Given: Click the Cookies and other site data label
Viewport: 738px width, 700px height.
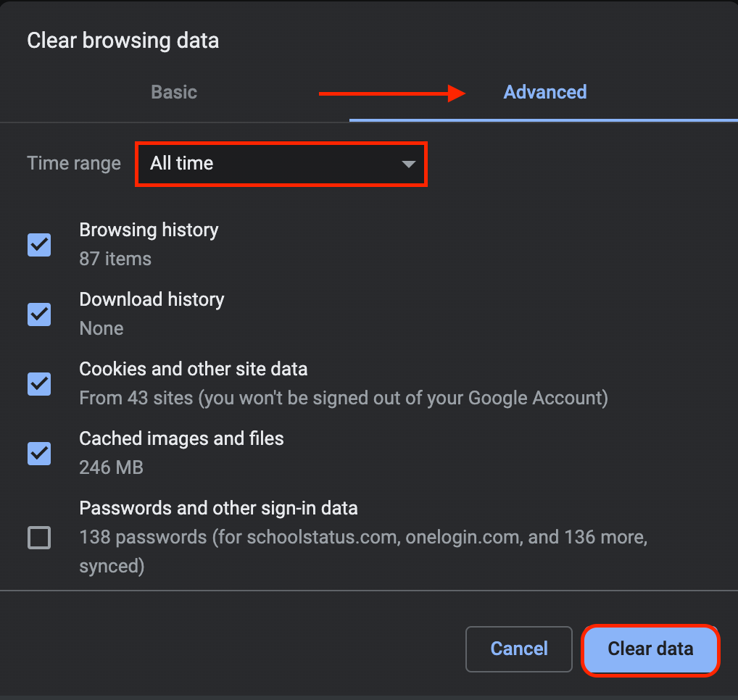Looking at the screenshot, I should click(x=194, y=370).
